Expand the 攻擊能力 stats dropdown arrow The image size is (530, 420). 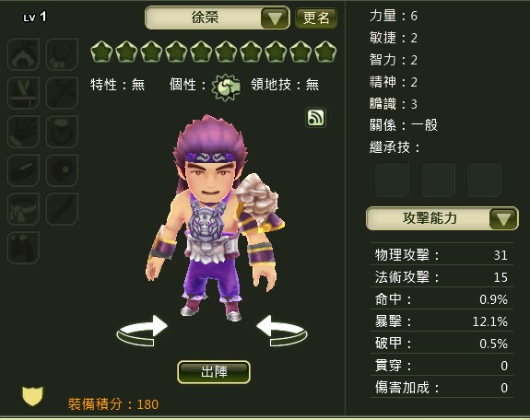pyautogui.click(x=503, y=218)
